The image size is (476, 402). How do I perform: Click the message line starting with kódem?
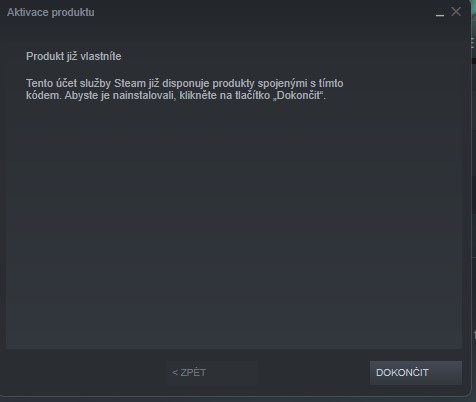tap(176, 95)
